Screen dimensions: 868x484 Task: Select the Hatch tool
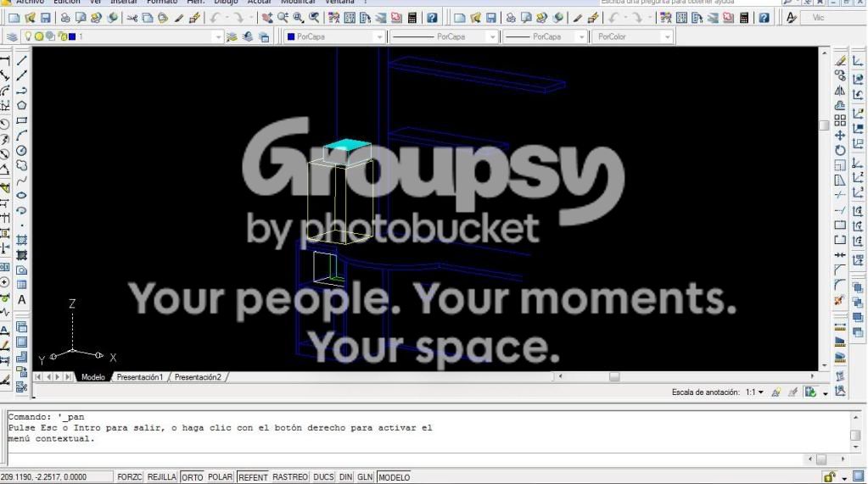[21, 240]
